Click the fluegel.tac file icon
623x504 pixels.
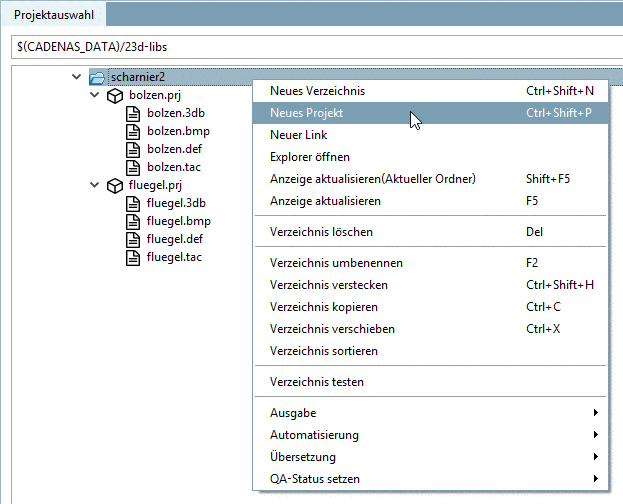point(133,258)
